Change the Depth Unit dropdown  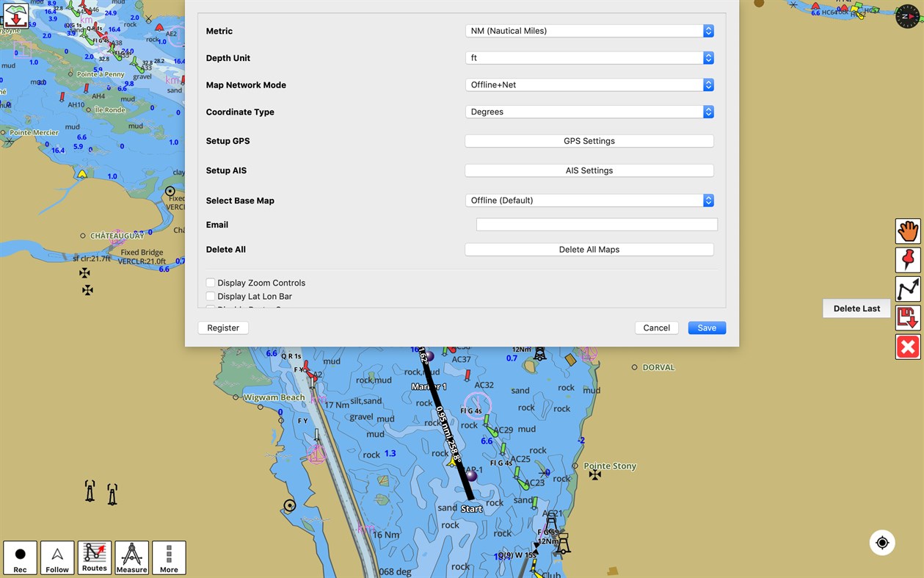pyautogui.click(x=589, y=57)
